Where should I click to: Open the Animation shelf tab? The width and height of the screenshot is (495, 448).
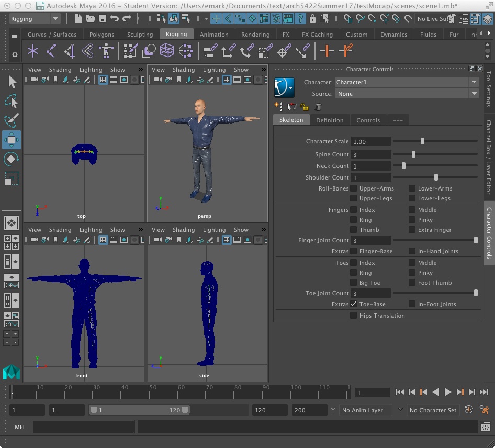click(x=214, y=35)
